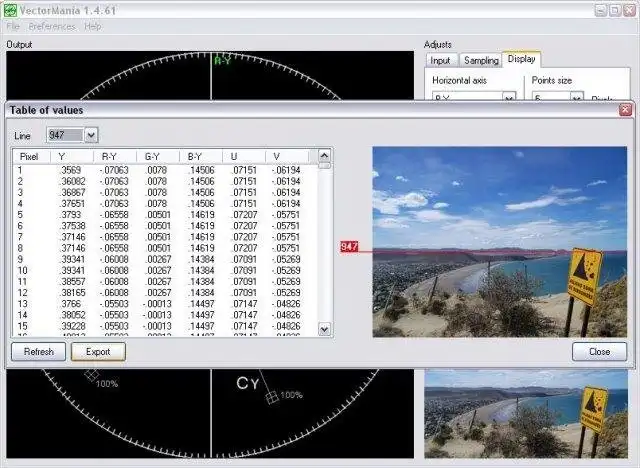Click Y value .37538 in row 6
Viewport: 640px width, 468px height.
pos(72,226)
